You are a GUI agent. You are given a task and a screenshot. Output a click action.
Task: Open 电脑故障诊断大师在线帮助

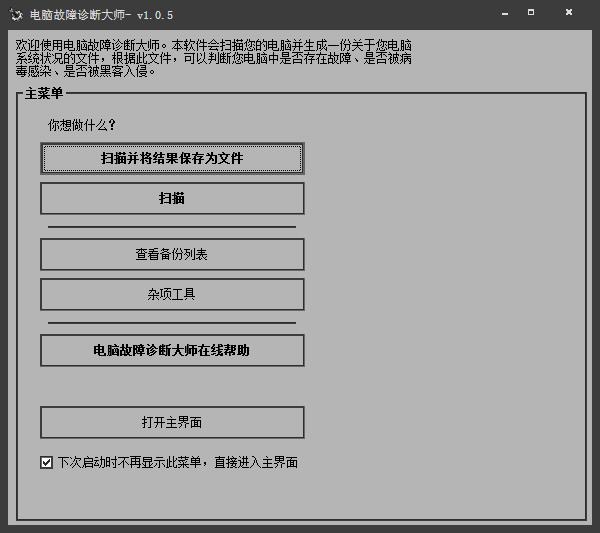172,350
